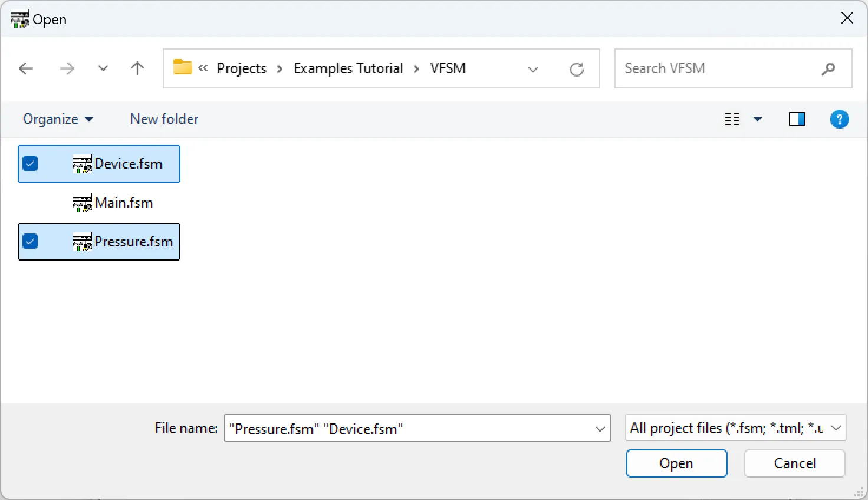The width and height of the screenshot is (868, 500).
Task: Expand the File name suggestions dropdown
Action: (x=600, y=429)
